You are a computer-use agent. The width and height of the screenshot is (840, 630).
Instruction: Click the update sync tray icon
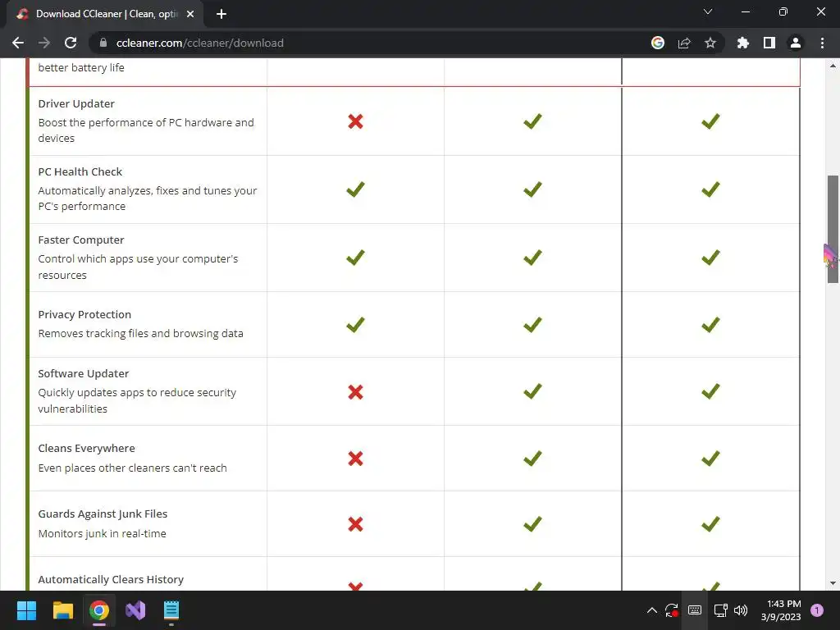[672, 610]
